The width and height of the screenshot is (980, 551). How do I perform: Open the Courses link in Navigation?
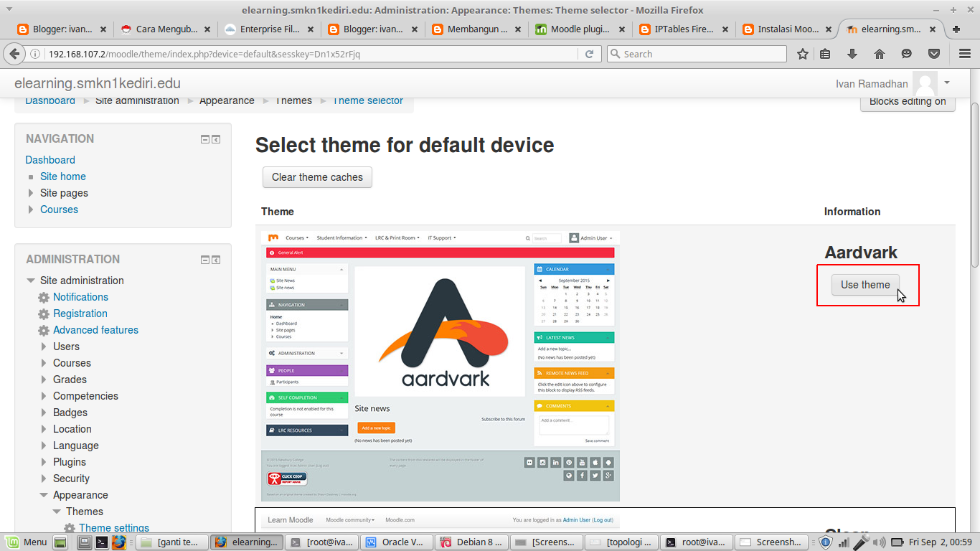click(x=59, y=209)
